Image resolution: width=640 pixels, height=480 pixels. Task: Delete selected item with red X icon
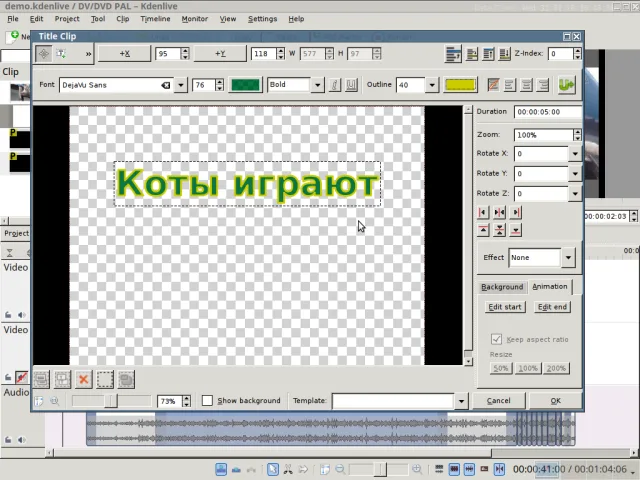click(84, 380)
